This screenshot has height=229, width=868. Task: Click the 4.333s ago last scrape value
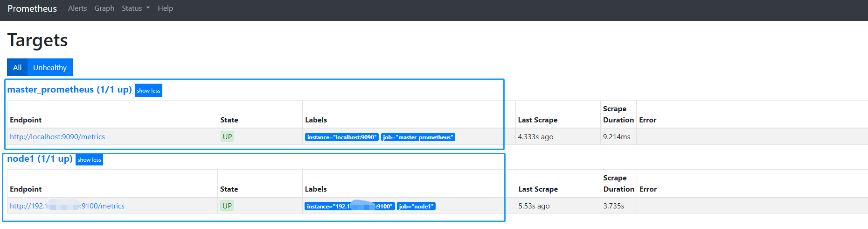[535, 137]
